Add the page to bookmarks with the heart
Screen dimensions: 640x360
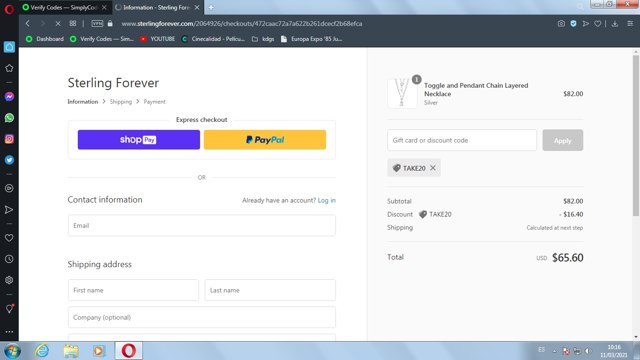point(598,24)
